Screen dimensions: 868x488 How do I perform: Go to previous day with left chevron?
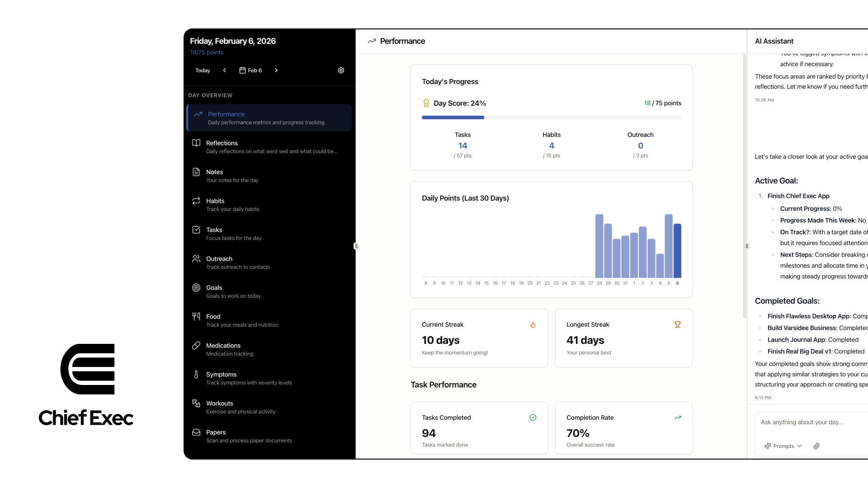coord(225,70)
